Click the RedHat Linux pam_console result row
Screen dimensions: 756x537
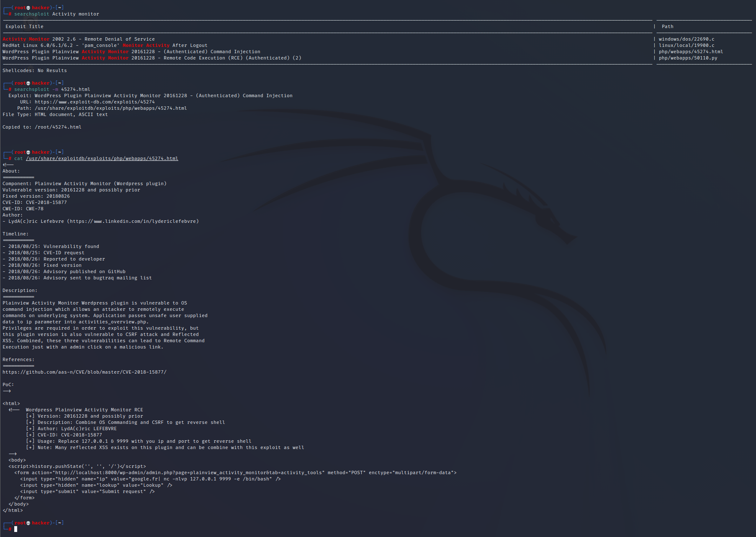pos(105,45)
